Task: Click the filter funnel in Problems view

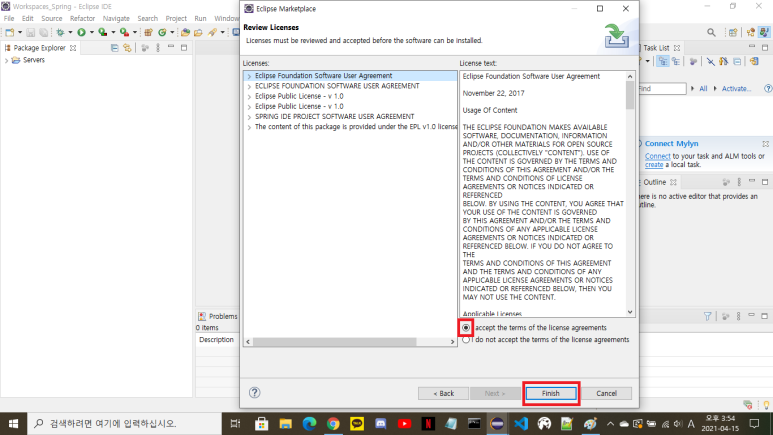Action: click(707, 316)
